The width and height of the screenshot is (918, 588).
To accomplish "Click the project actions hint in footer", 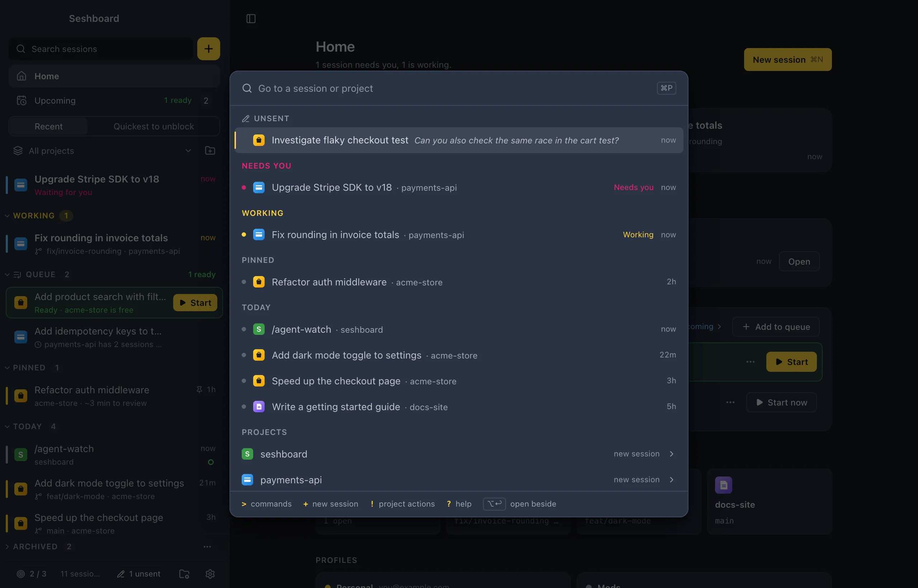I will (x=402, y=504).
